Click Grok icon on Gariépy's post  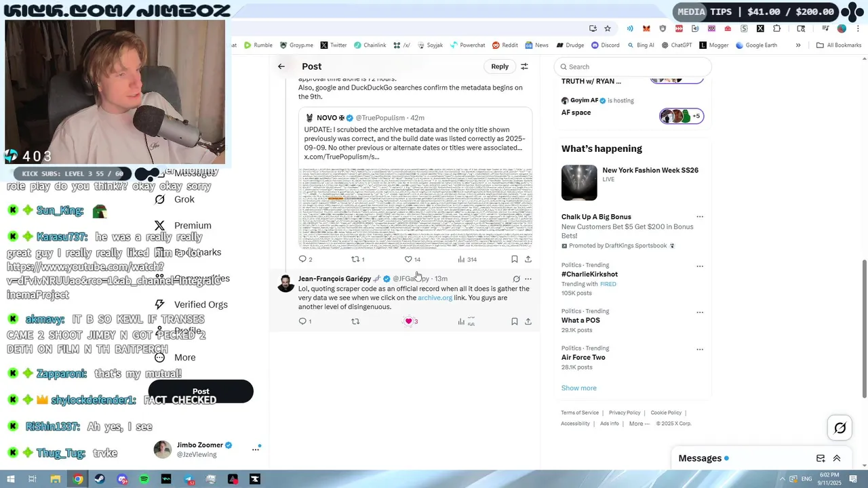coord(516,279)
